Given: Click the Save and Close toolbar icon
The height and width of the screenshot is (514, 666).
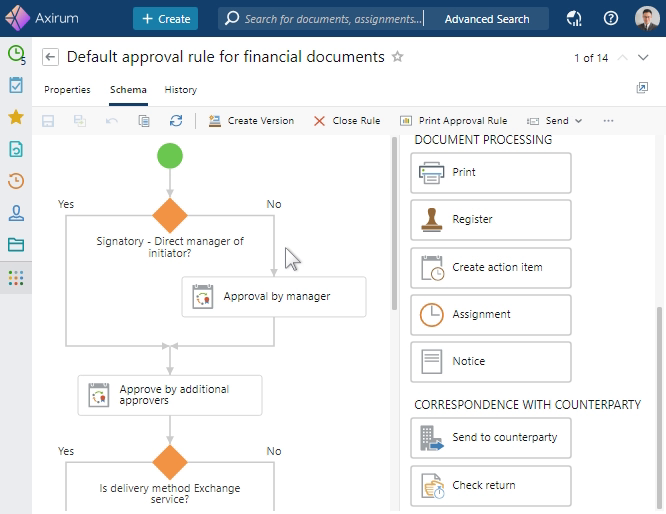Looking at the screenshot, I should point(80,121).
